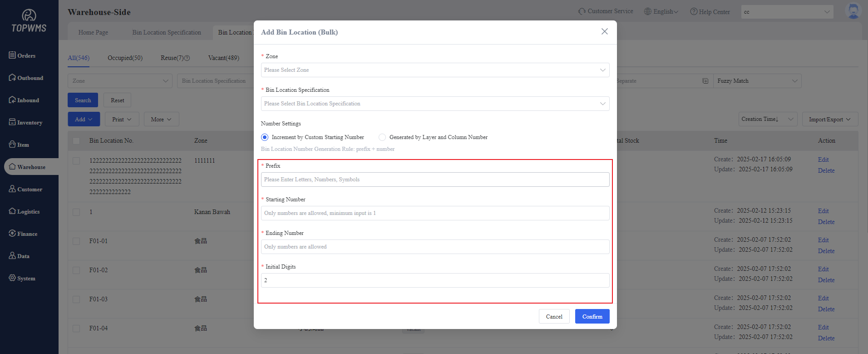Click the Inbound sidebar icon
The height and width of the screenshot is (354, 868).
pyautogui.click(x=12, y=100)
